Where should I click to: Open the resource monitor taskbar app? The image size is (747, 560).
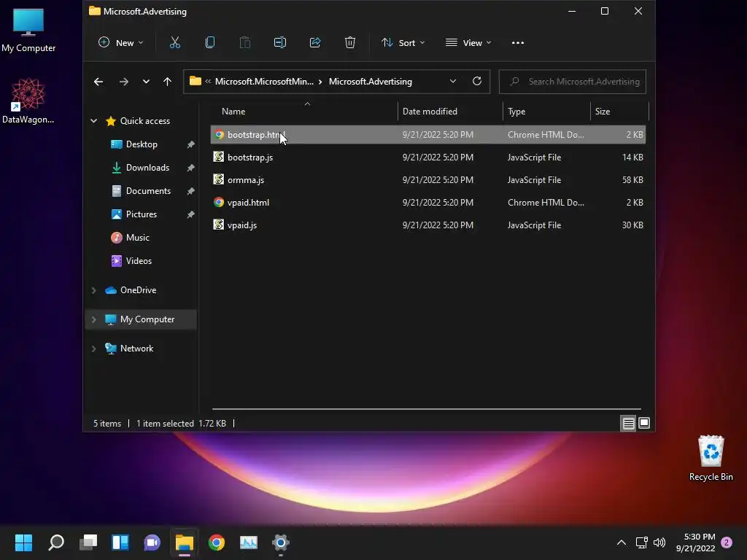coord(249,542)
